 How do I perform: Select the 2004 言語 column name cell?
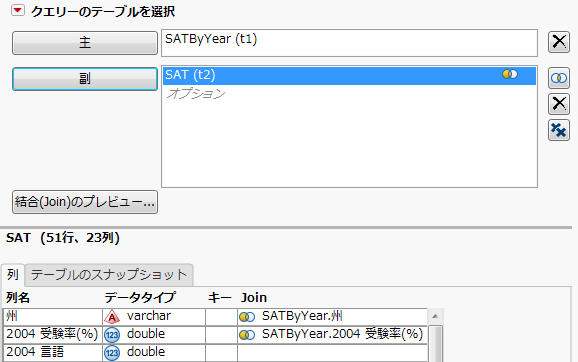pyautogui.click(x=52, y=352)
